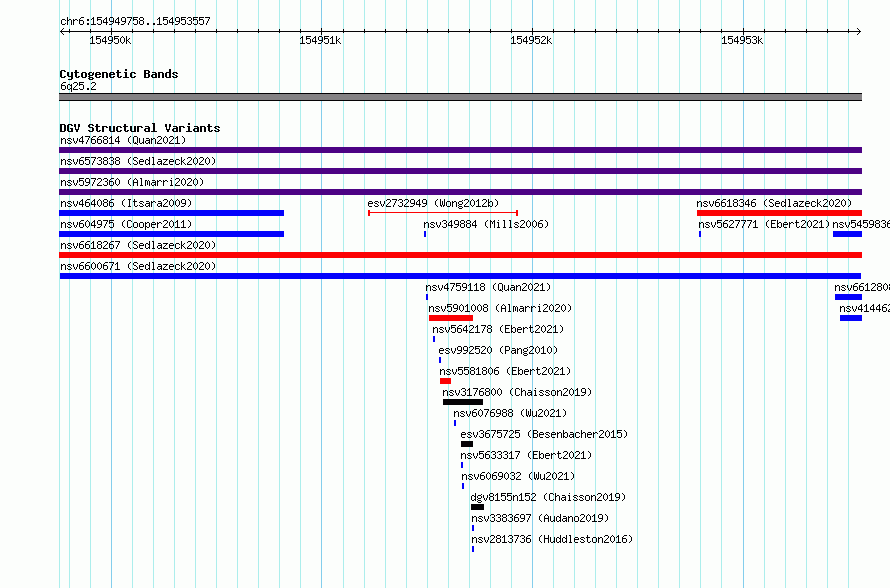Click the nsv4759118 (Quan2021) label
The height and width of the screenshot is (588, 890).
(488, 287)
